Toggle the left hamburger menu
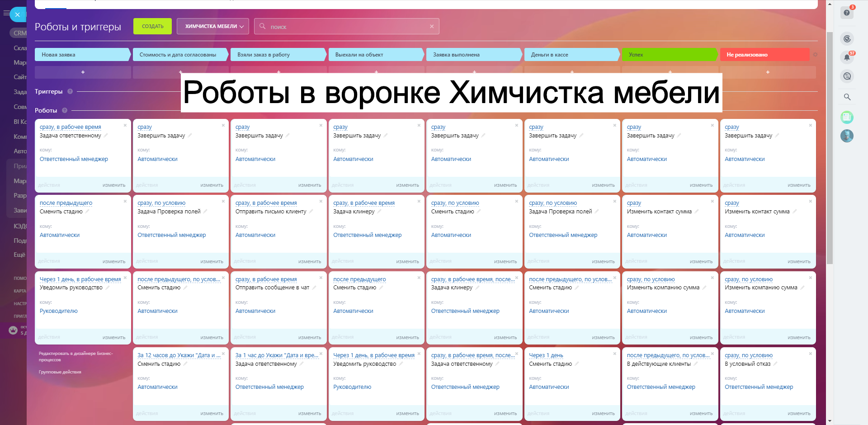This screenshot has width=868, height=425. tap(6, 14)
